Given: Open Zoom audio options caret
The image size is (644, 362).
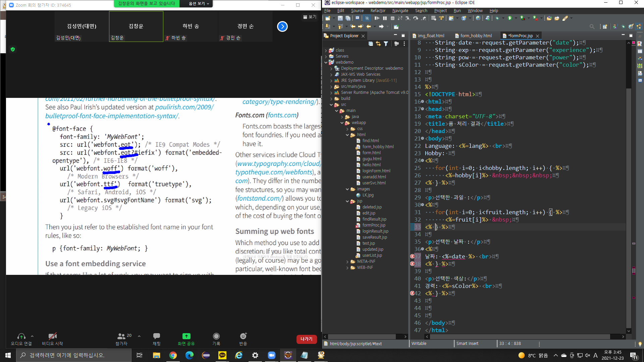Looking at the screenshot, I should point(32,336).
